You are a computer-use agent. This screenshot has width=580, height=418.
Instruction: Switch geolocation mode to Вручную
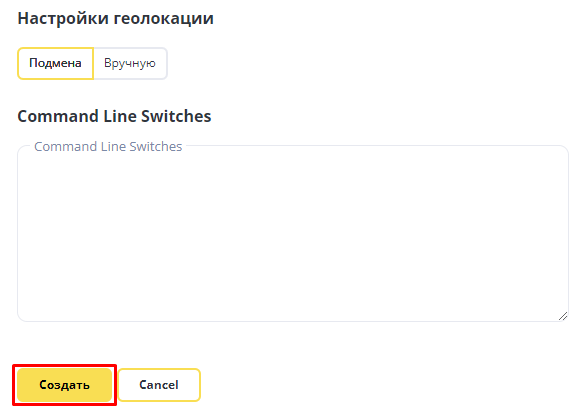[130, 63]
